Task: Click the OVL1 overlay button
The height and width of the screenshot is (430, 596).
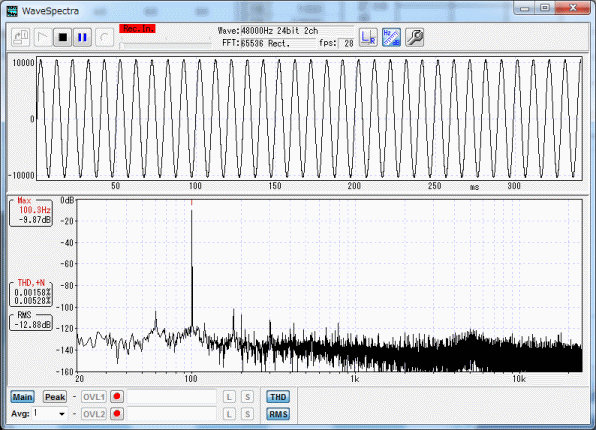Action: click(x=94, y=397)
